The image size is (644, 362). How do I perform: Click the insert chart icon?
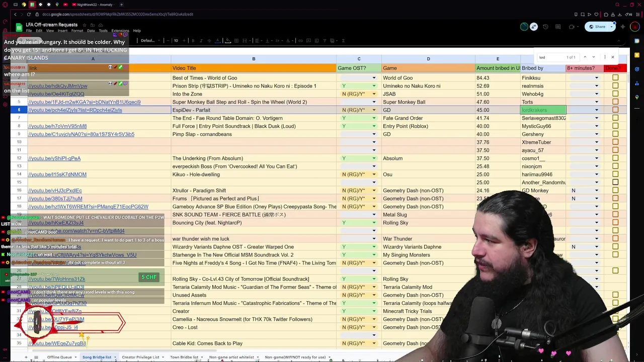point(316,41)
